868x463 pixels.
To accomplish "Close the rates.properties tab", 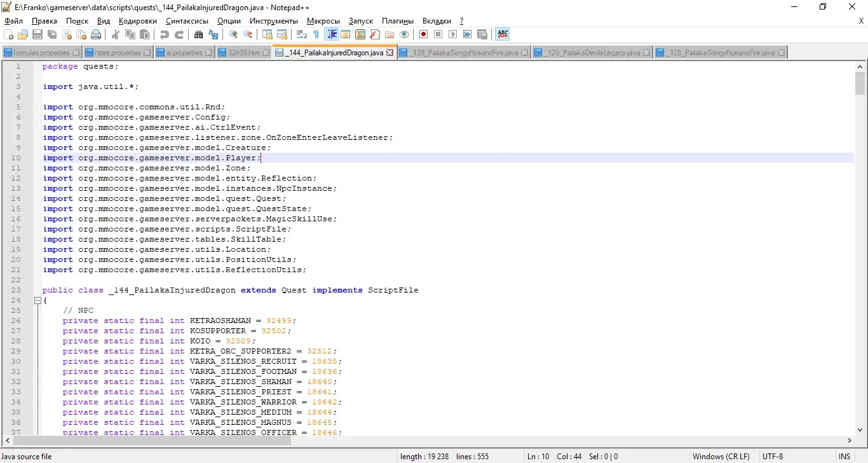I will coord(147,53).
